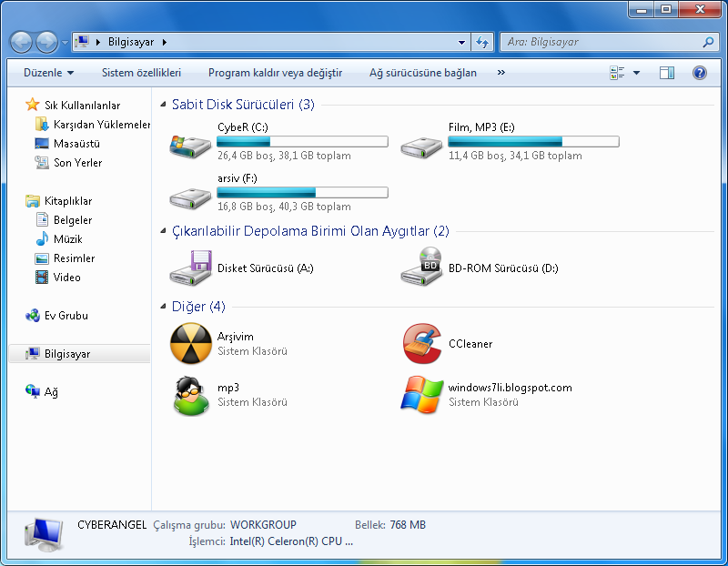Open the help question mark icon
Screen dimensions: 728x566
click(x=699, y=73)
